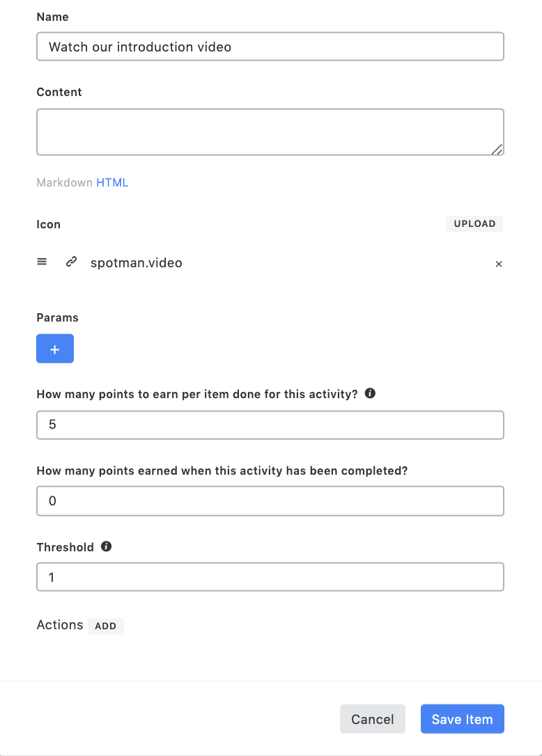542x756 pixels.
Task: View the info tooltip next to Threshold
Action: [x=105, y=546]
